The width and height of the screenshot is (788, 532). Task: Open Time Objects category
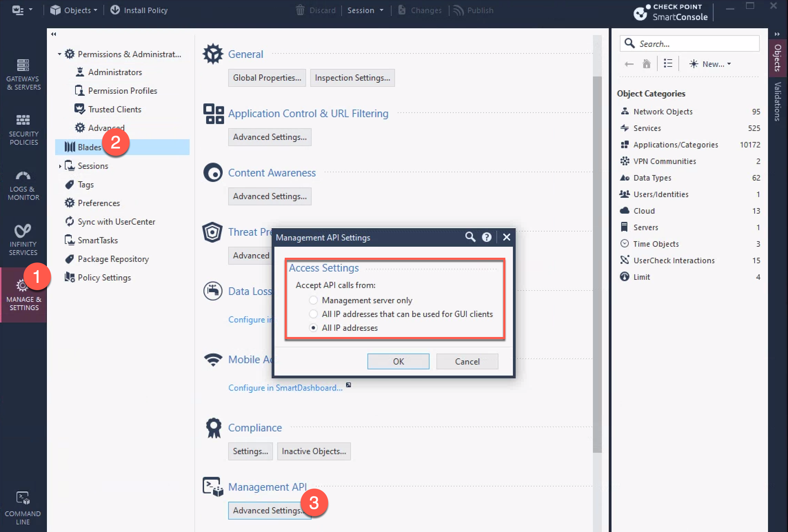pyautogui.click(x=689, y=244)
